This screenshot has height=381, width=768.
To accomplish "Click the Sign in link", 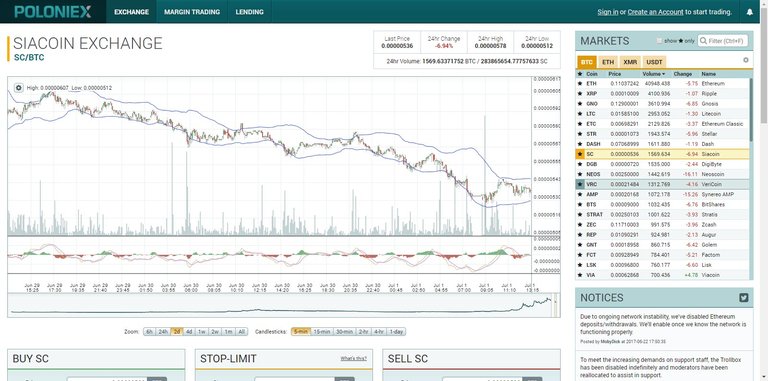I will click(x=607, y=12).
